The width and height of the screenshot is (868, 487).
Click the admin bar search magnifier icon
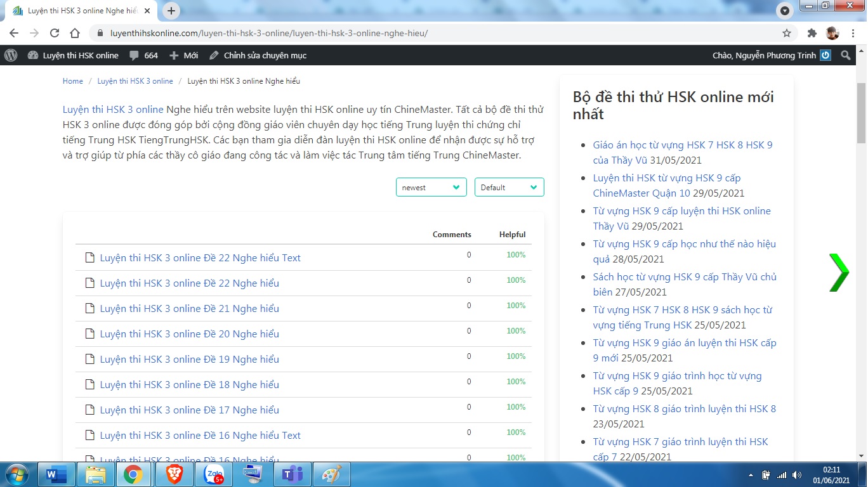pyautogui.click(x=845, y=55)
